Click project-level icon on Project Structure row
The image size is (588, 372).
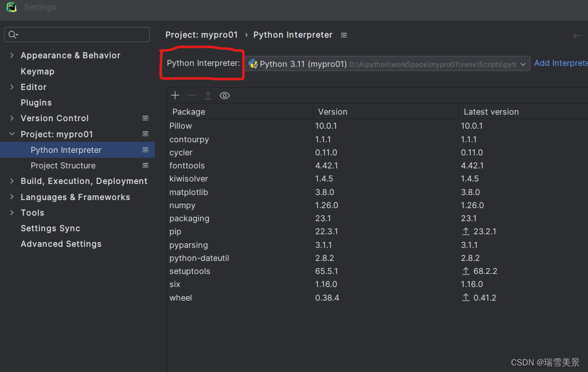[x=146, y=165]
